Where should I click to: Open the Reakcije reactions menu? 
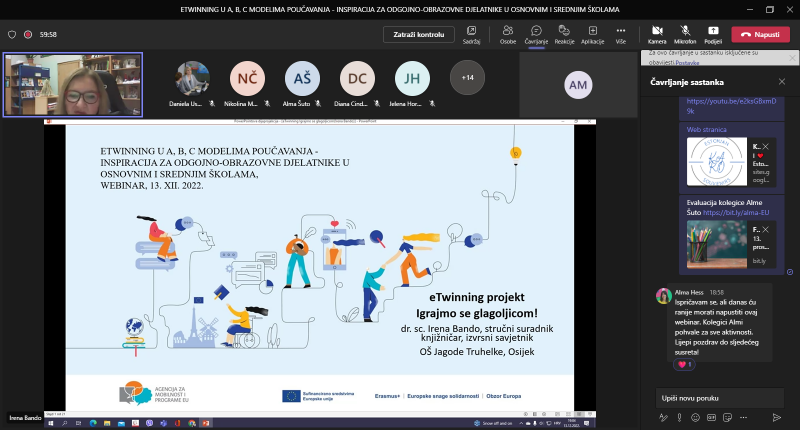(x=564, y=33)
